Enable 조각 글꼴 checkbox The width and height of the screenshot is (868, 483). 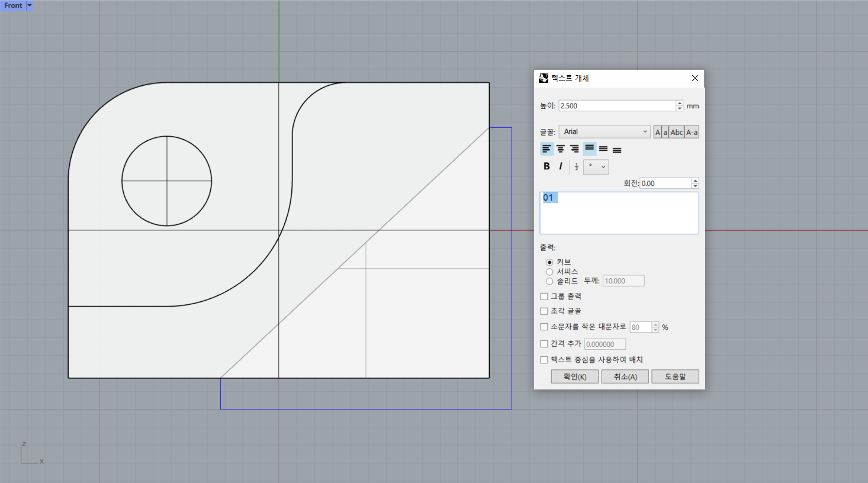point(544,311)
